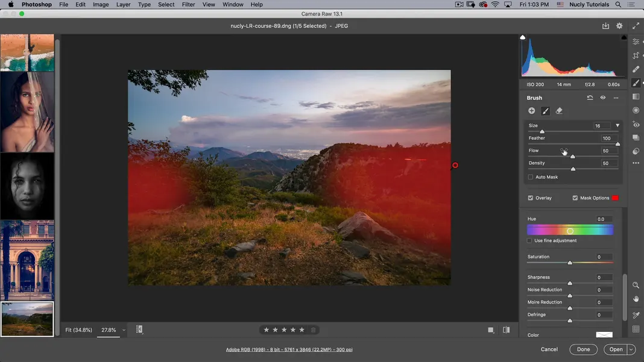This screenshot has height=362, width=644.
Task: Open the Snapshots panel icon
Action: click(x=636, y=137)
